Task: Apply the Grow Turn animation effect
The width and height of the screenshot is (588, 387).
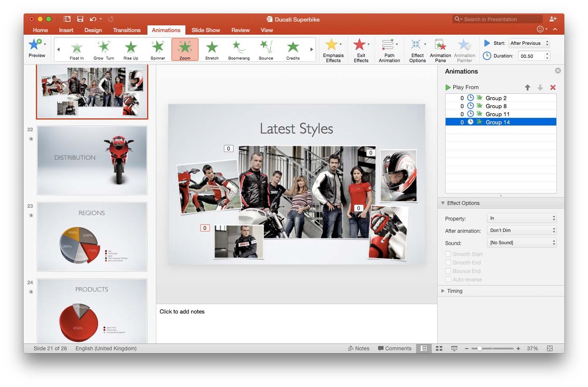Action: 104,50
